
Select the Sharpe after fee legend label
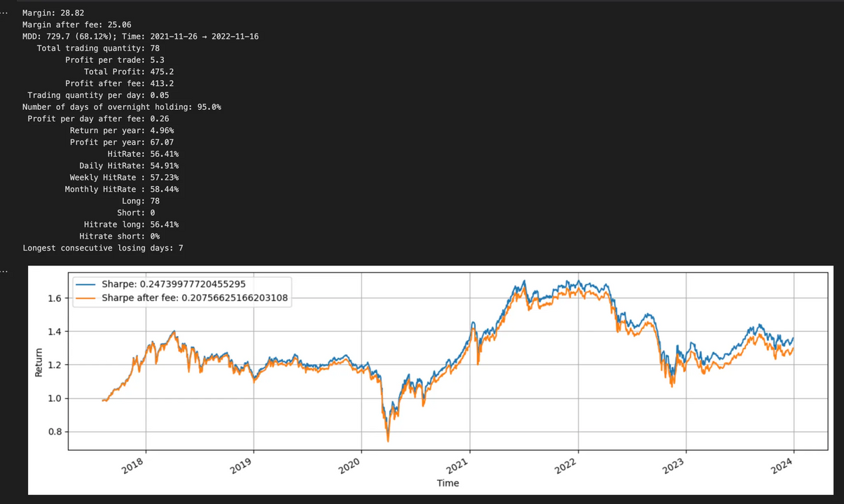(x=195, y=297)
